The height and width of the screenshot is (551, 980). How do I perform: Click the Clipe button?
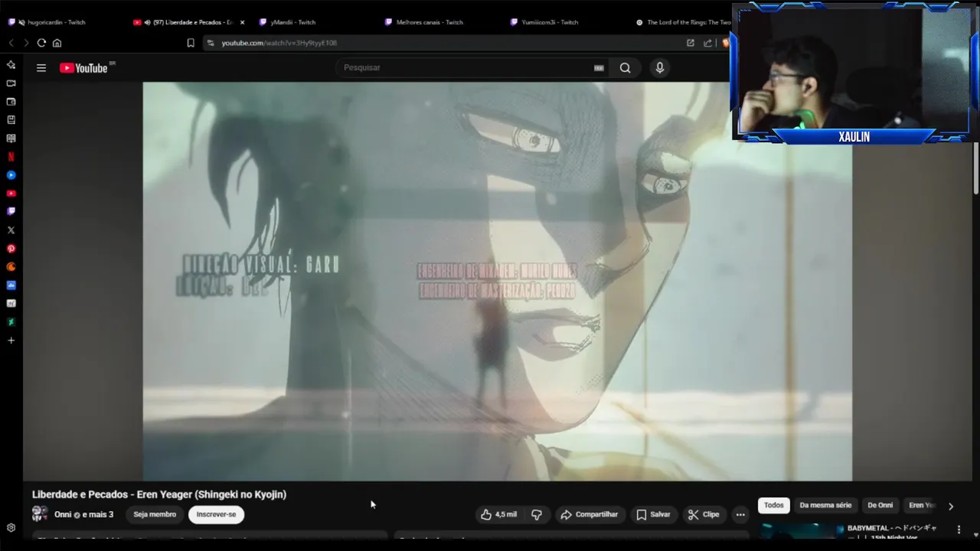click(x=704, y=514)
